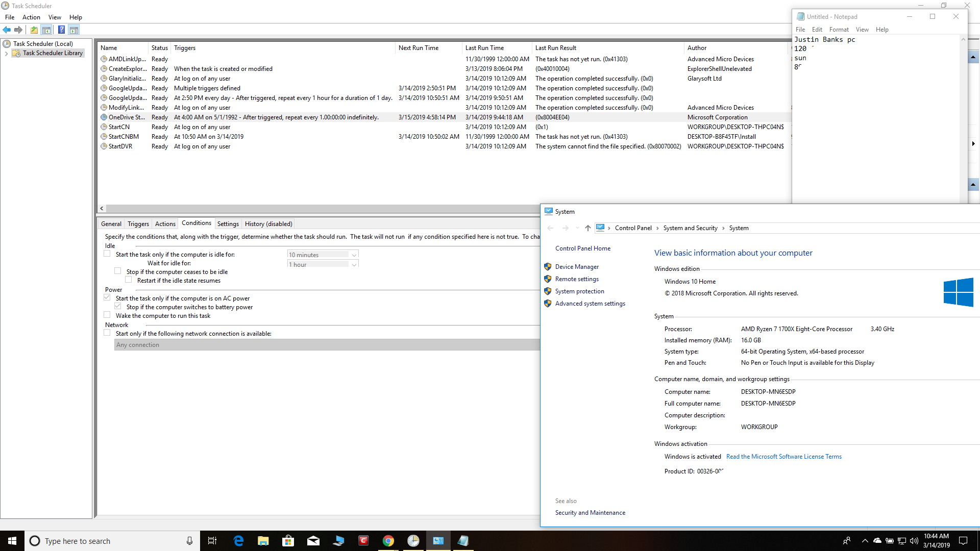Switch to the Triggers tab
This screenshot has width=980, height=551.
pyautogui.click(x=138, y=224)
